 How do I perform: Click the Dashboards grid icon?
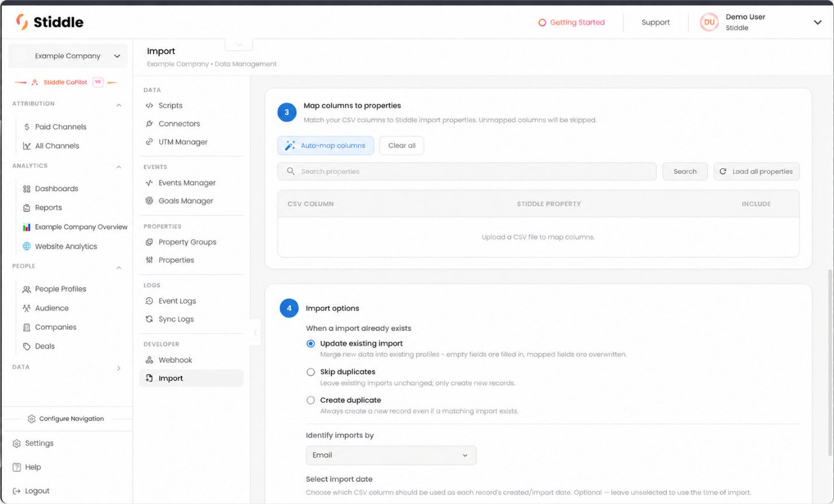26,189
